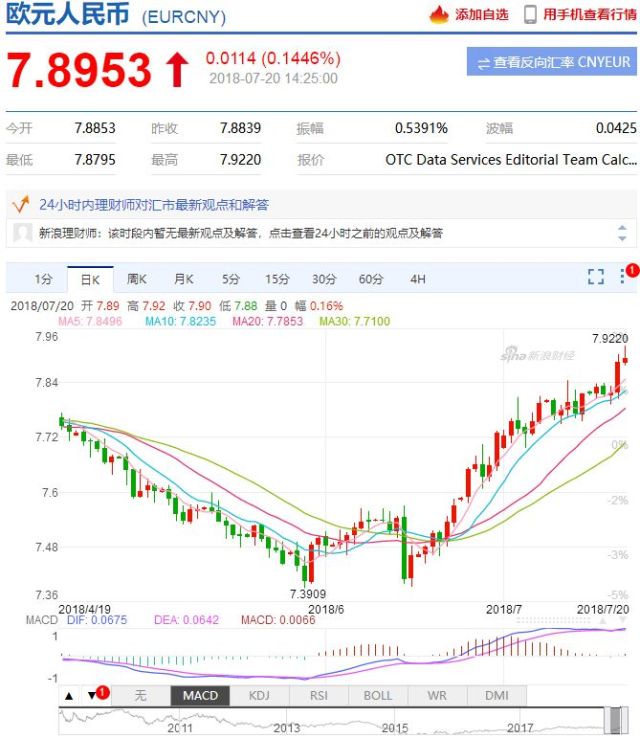Click the 振幅 value 0.5391%
The image size is (640, 738).
421,128
